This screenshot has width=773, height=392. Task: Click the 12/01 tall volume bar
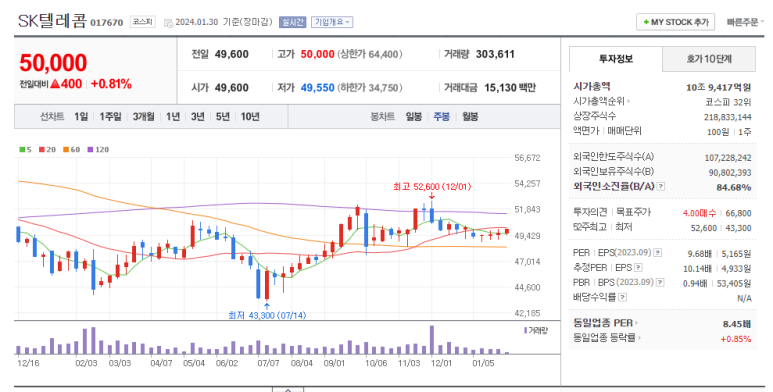pos(432,340)
